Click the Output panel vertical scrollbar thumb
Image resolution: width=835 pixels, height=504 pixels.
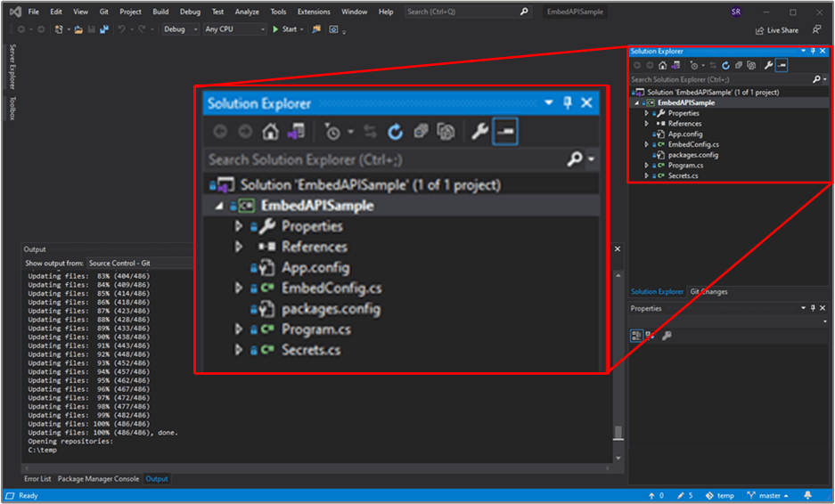point(618,432)
